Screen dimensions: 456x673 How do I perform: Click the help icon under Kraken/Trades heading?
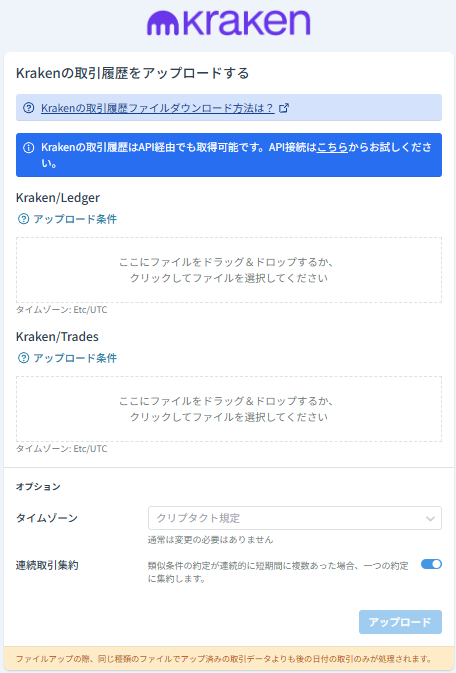(23, 358)
